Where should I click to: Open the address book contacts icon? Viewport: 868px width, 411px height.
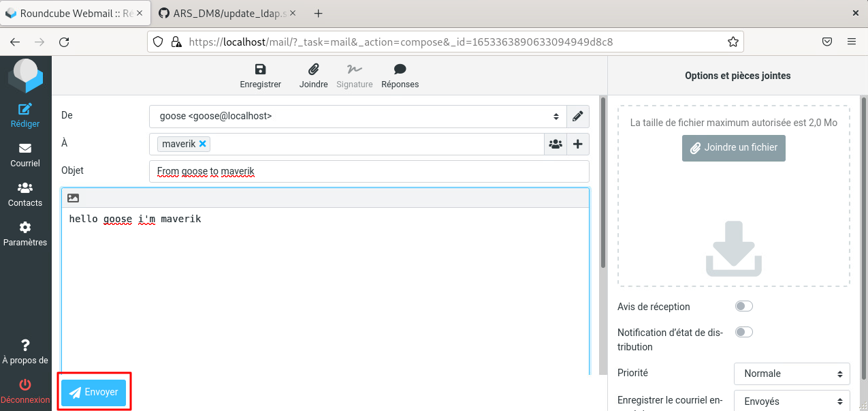coord(556,144)
